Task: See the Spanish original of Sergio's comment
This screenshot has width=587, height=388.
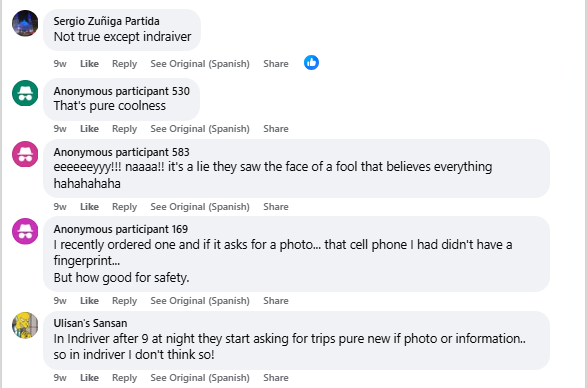Action: pos(200,64)
